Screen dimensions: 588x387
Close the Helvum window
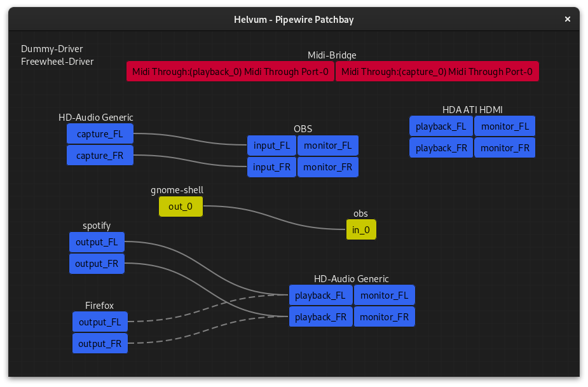click(568, 19)
